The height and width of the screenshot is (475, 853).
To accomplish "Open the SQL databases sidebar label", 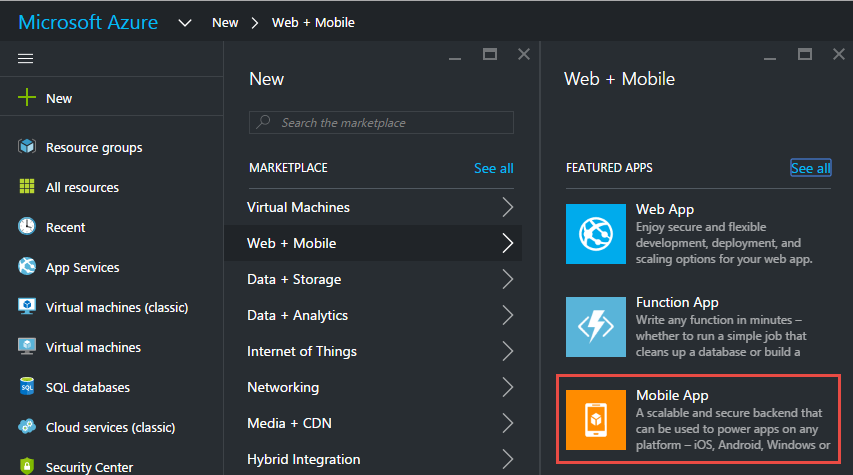I will (88, 387).
